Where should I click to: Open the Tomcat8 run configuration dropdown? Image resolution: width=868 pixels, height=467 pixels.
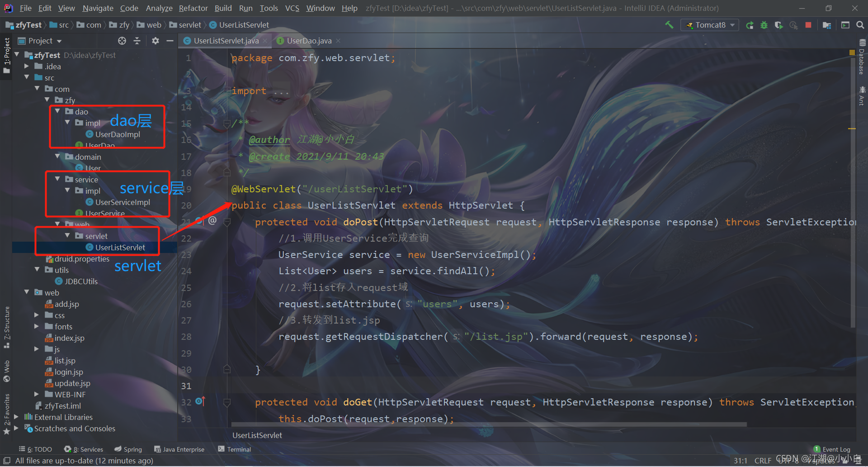pyautogui.click(x=710, y=25)
